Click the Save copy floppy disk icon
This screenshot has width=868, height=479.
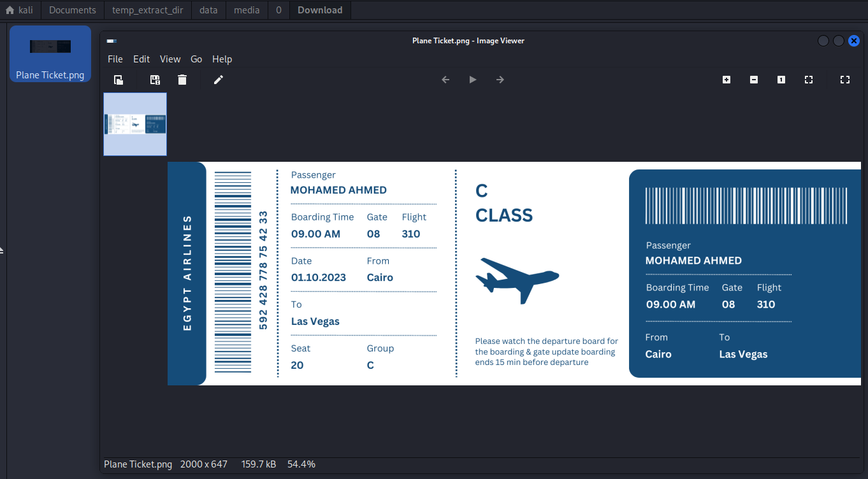point(155,80)
